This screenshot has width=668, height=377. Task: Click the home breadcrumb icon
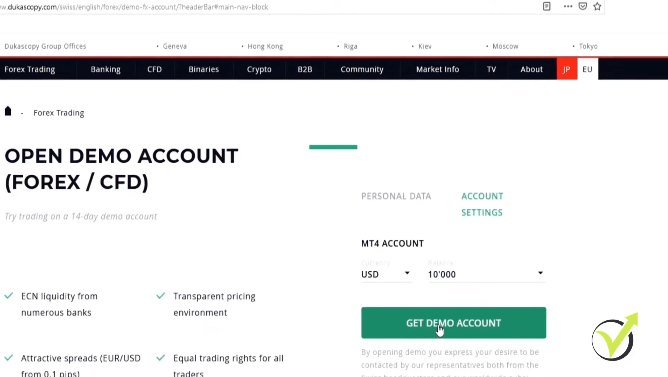pos(8,112)
